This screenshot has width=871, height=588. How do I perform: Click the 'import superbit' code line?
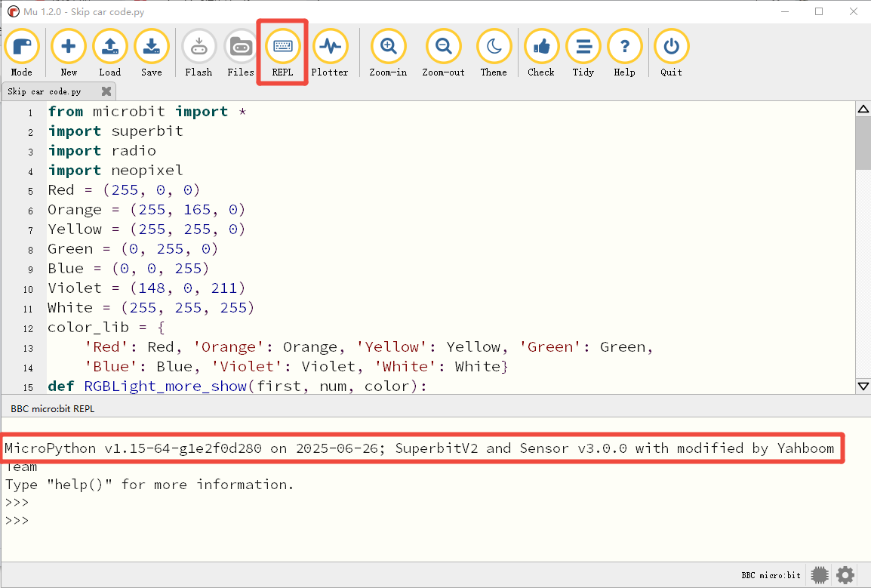(x=115, y=131)
